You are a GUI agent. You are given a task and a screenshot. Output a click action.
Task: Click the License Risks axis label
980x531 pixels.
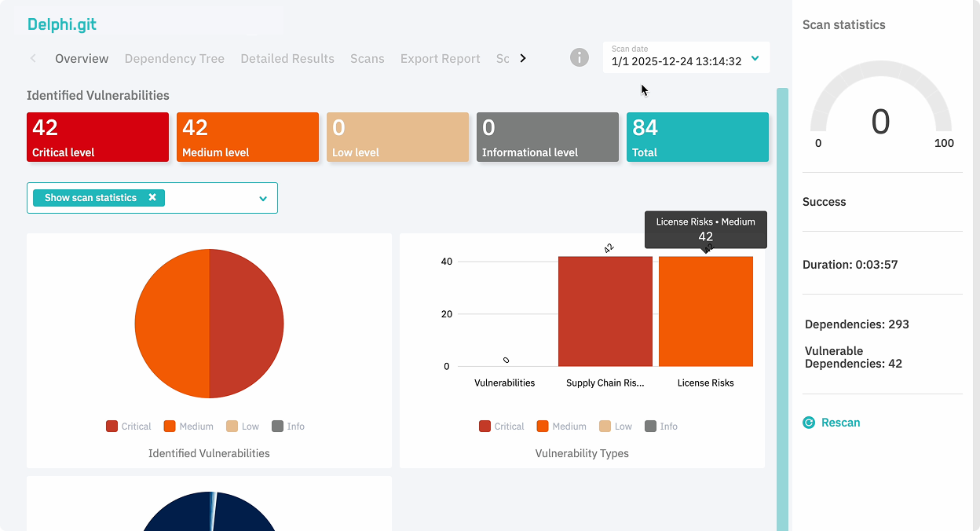tap(706, 383)
